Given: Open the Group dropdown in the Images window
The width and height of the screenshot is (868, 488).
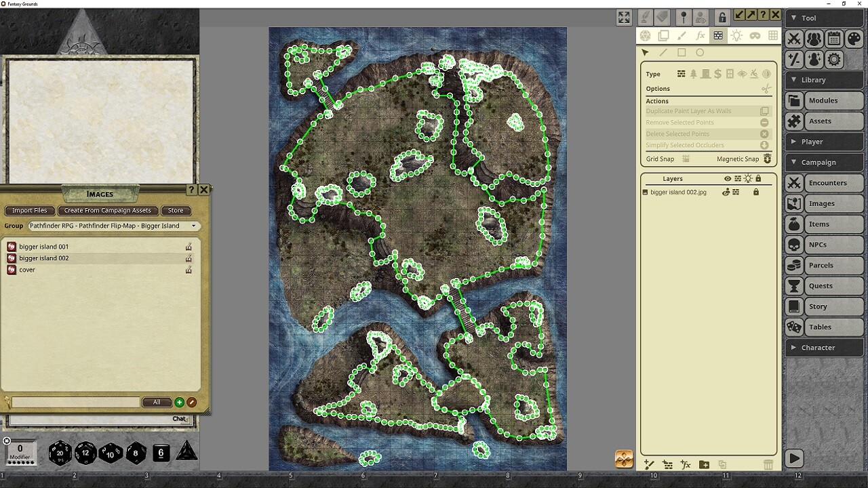Looking at the screenshot, I should [195, 226].
